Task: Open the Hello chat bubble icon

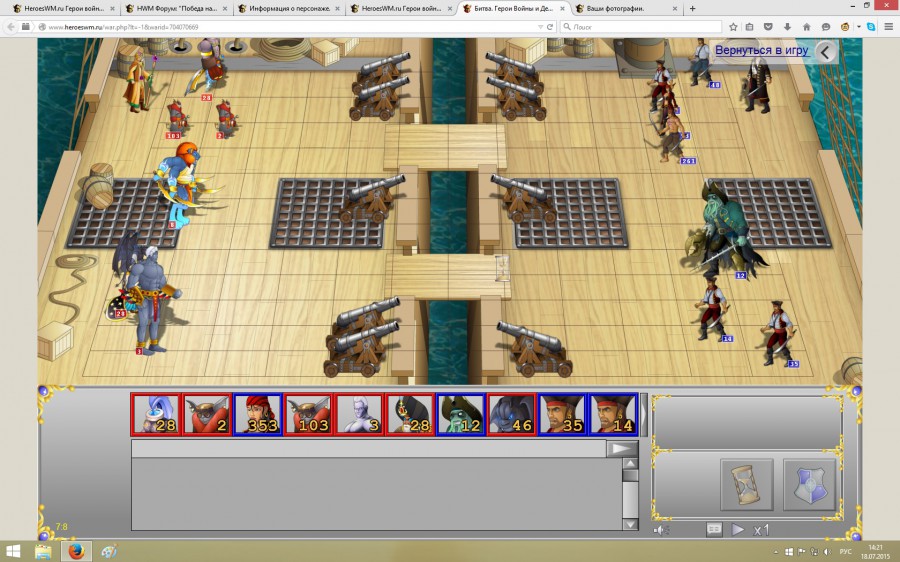Action: click(x=825, y=27)
